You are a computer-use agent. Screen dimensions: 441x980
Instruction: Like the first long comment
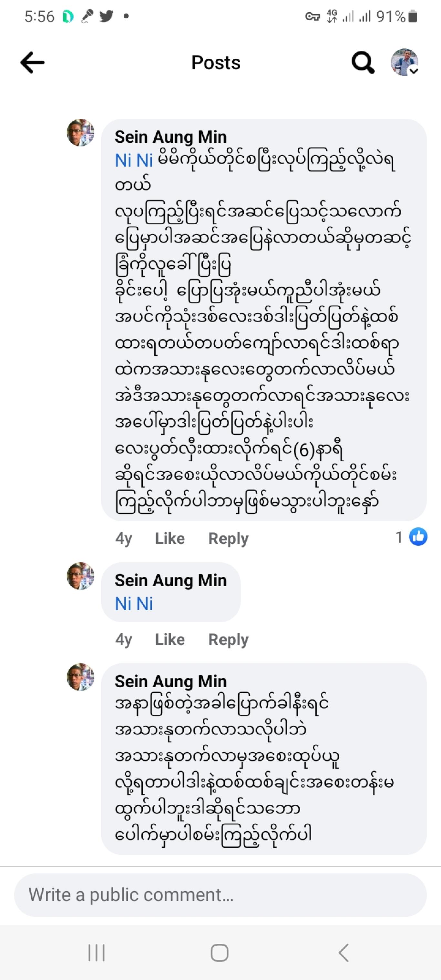170,538
